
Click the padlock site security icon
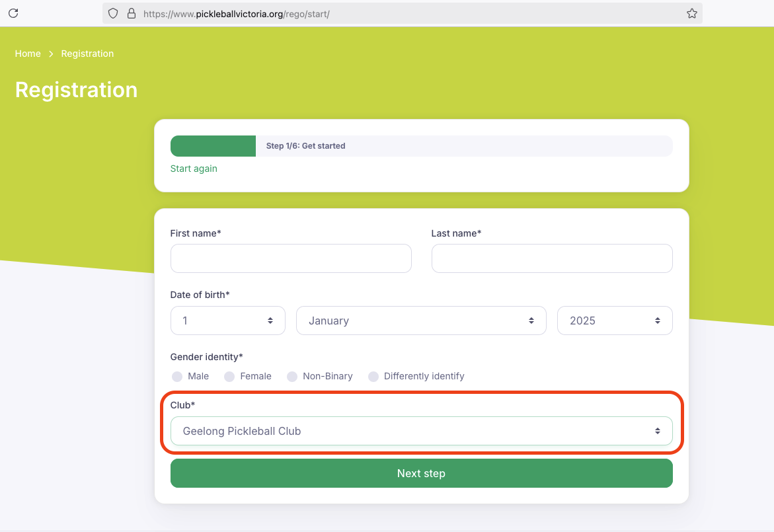(x=131, y=13)
